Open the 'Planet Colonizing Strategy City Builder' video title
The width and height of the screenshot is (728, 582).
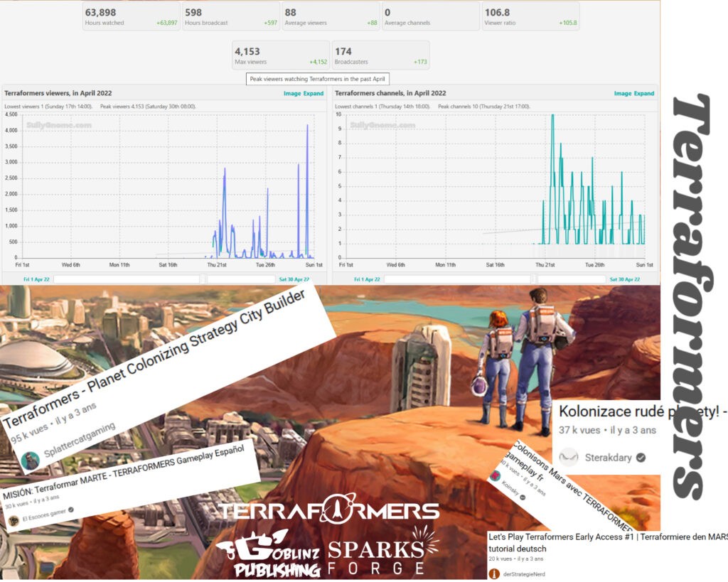tap(155, 359)
